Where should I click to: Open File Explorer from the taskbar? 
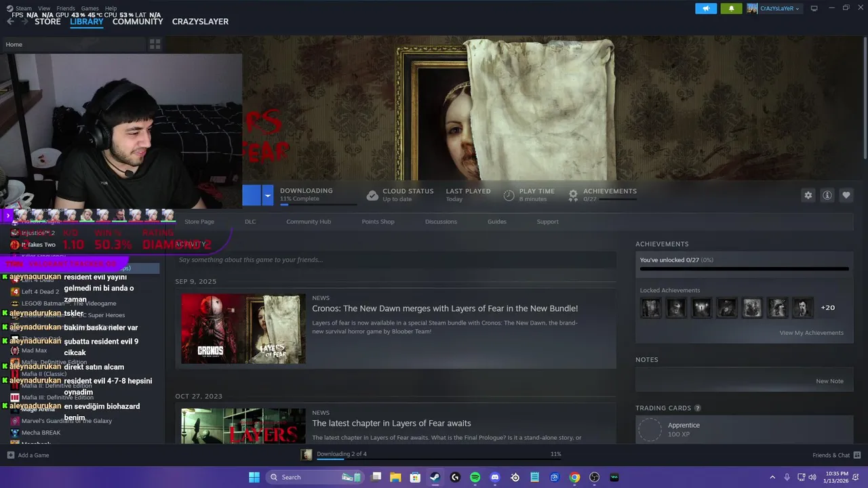click(395, 477)
